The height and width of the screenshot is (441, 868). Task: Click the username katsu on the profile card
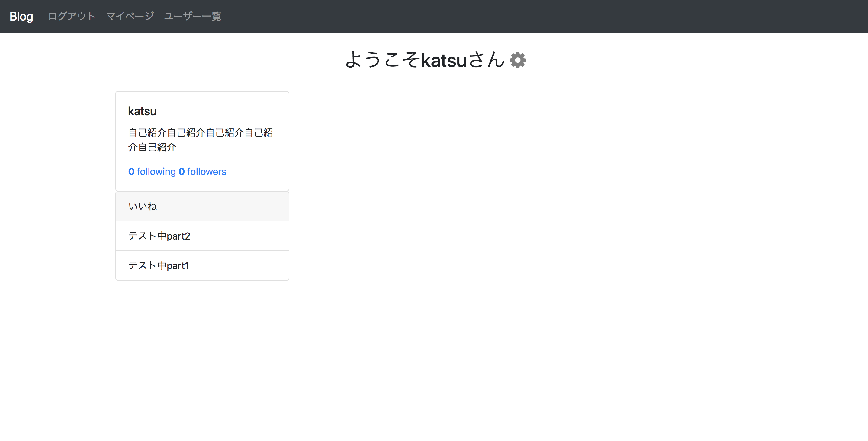tap(142, 111)
